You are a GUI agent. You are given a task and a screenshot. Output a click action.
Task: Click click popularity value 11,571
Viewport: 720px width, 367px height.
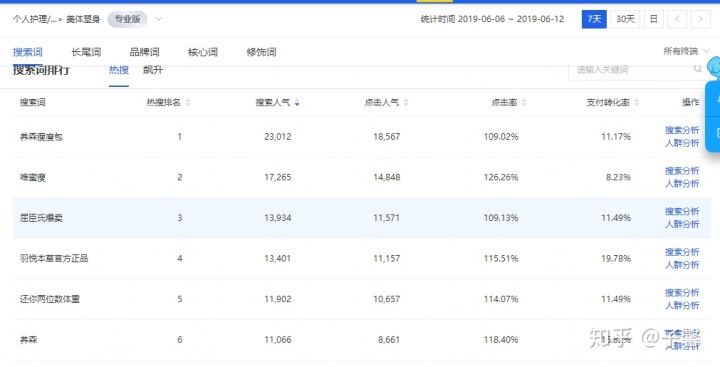[x=386, y=218]
